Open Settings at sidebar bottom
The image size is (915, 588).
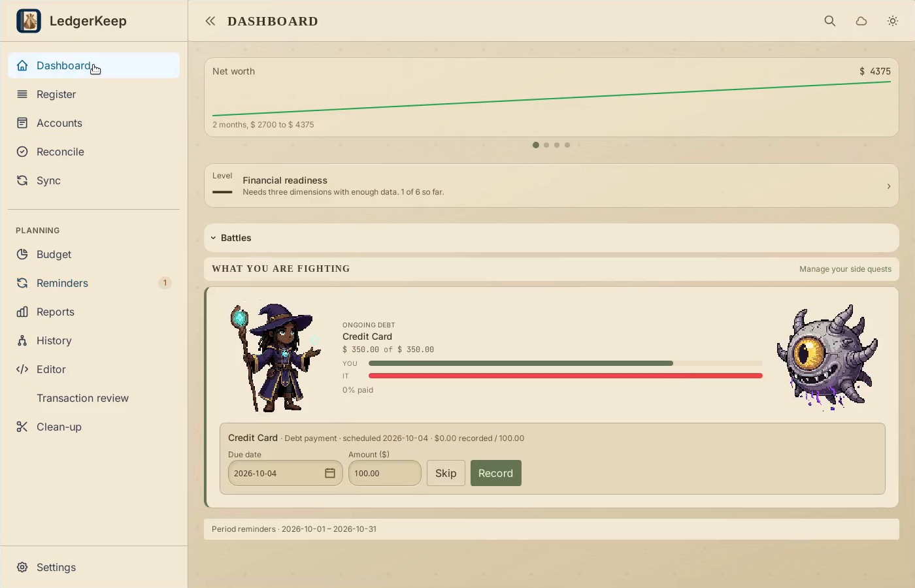[93, 567]
